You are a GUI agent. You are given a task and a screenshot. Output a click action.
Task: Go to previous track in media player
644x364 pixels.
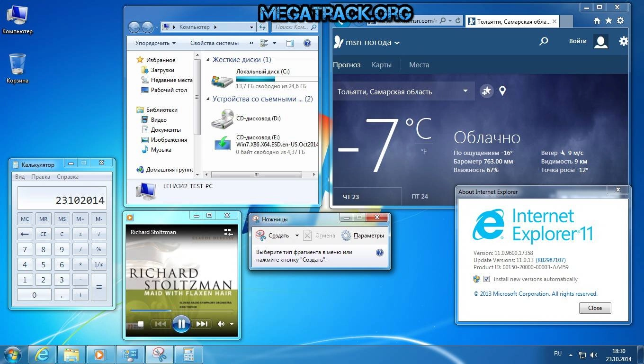coord(161,324)
